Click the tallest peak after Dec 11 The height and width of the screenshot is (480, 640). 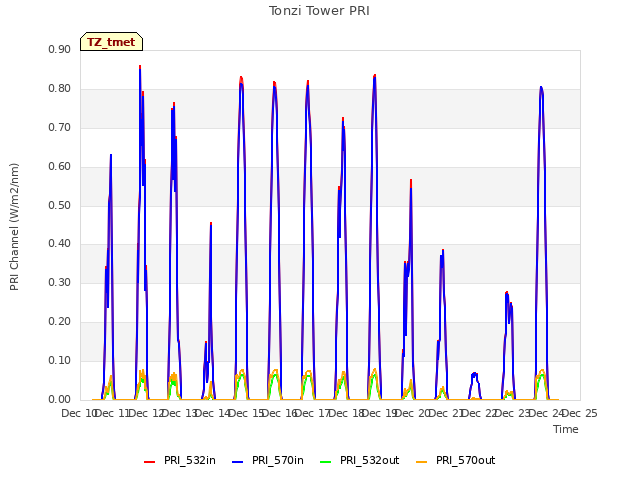pos(140,67)
